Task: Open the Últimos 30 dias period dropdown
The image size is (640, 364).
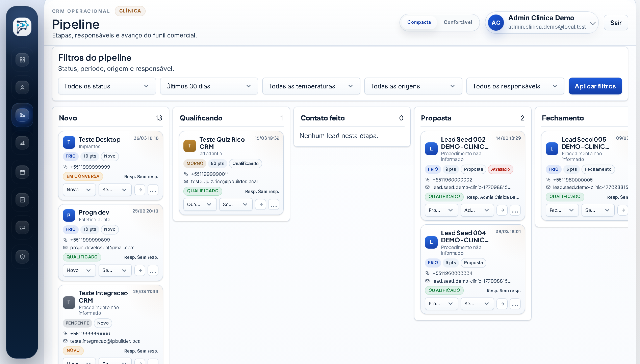Action: point(209,86)
